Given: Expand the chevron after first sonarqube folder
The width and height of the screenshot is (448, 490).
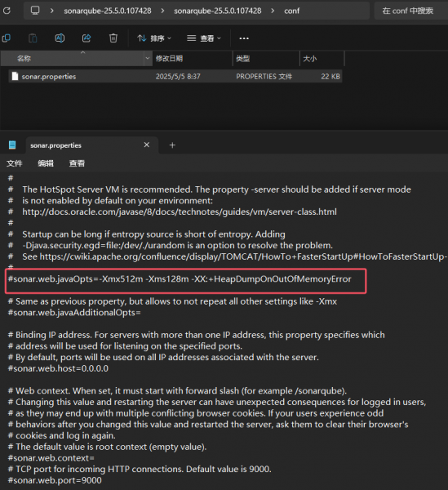Looking at the screenshot, I should [x=162, y=11].
